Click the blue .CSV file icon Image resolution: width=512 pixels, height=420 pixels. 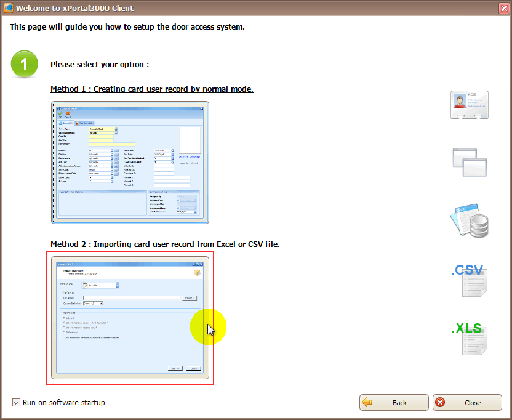[x=469, y=281]
